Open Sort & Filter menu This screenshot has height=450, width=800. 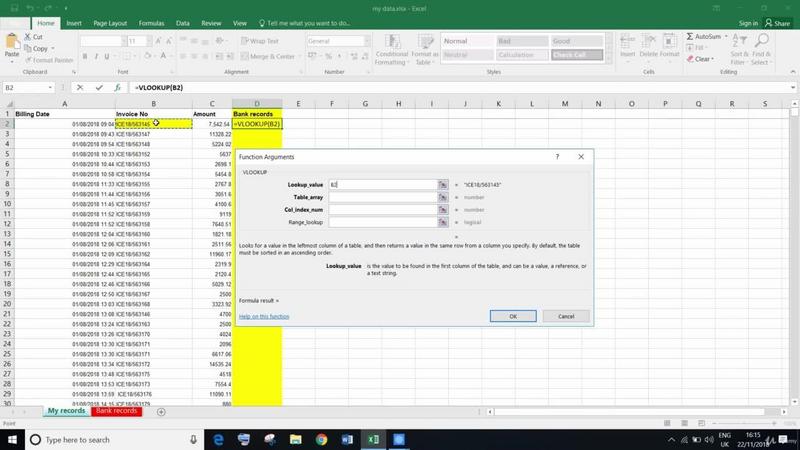click(739, 49)
